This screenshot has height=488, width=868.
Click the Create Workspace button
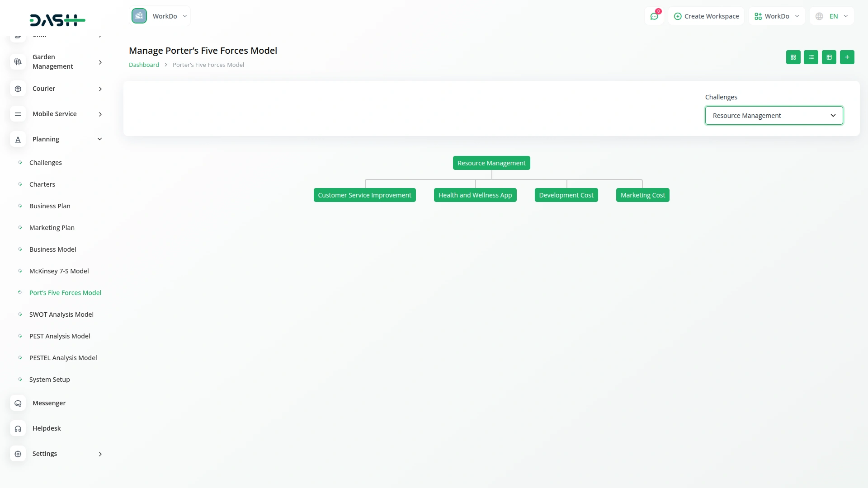(706, 16)
